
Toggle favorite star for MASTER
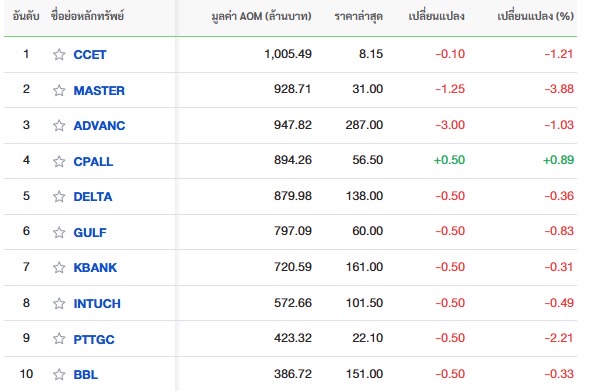59,90
